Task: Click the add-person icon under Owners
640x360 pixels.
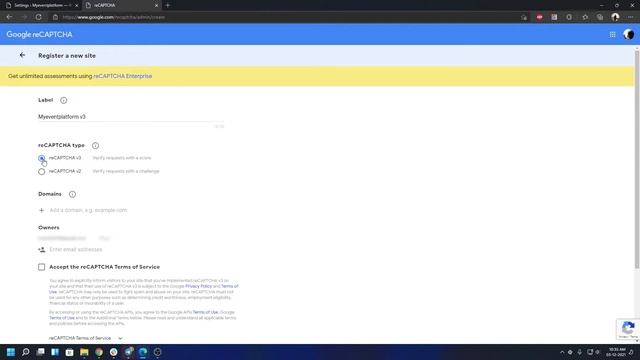Action: point(42,249)
